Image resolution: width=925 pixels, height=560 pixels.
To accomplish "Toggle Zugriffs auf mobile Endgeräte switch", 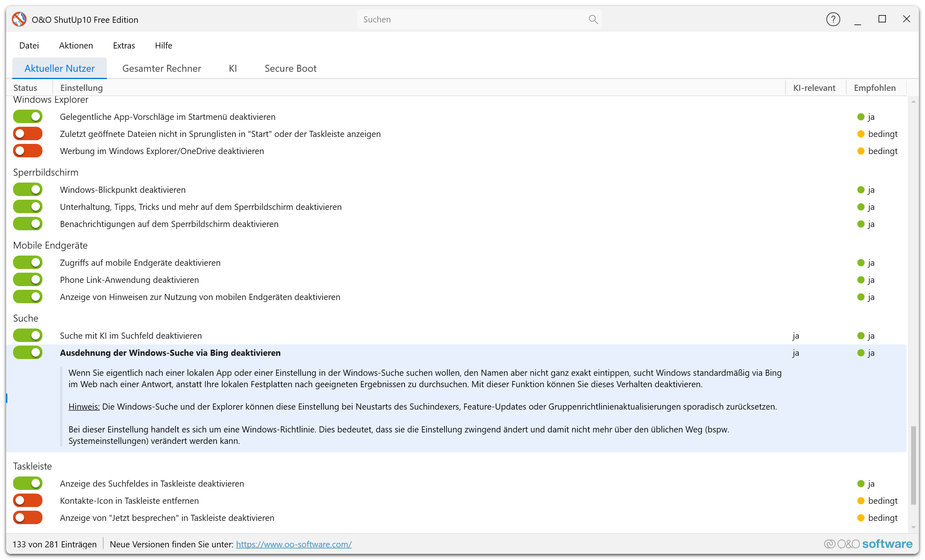I will pos(28,262).
